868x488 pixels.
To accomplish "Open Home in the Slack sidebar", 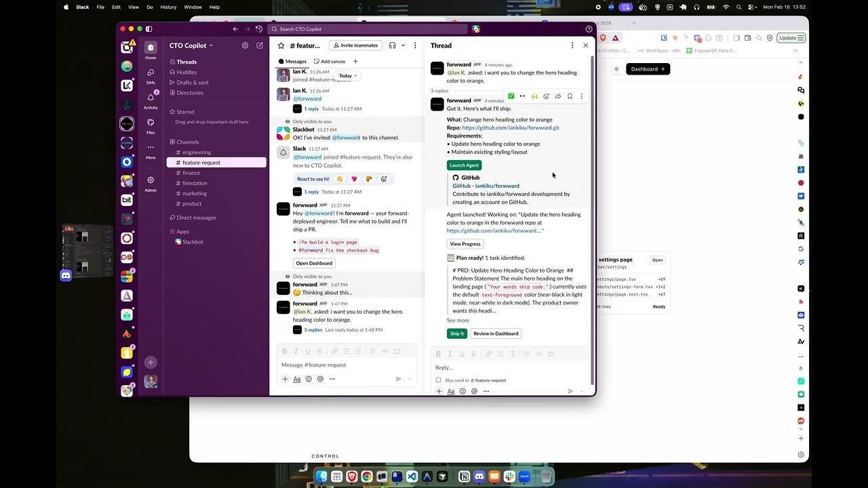I will pyautogui.click(x=151, y=49).
